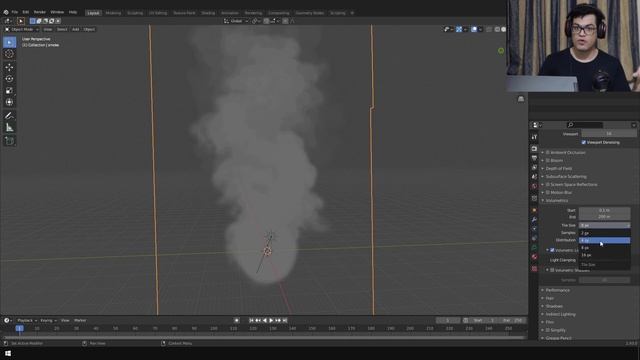Open the Modifiers properties tab

click(x=534, y=220)
